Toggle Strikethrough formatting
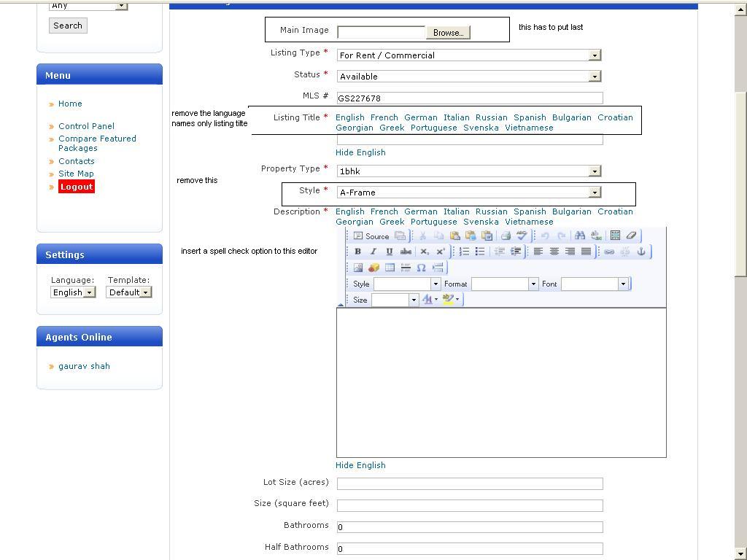 tap(406, 252)
